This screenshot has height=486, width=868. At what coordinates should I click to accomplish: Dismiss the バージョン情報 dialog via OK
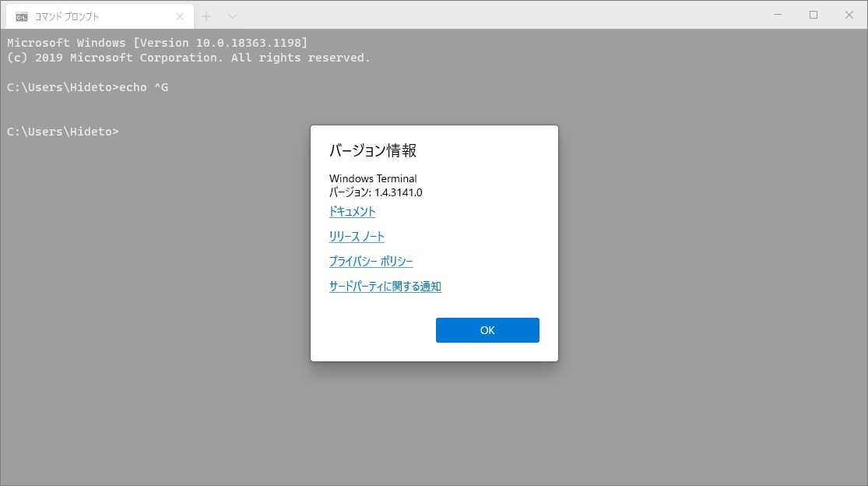click(x=487, y=329)
